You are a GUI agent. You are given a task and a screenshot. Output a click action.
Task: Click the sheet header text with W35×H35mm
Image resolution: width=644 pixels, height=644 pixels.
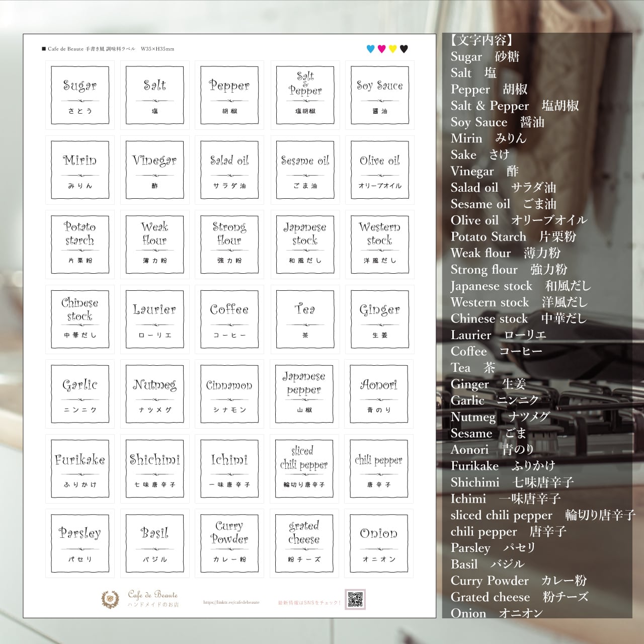tap(108, 49)
